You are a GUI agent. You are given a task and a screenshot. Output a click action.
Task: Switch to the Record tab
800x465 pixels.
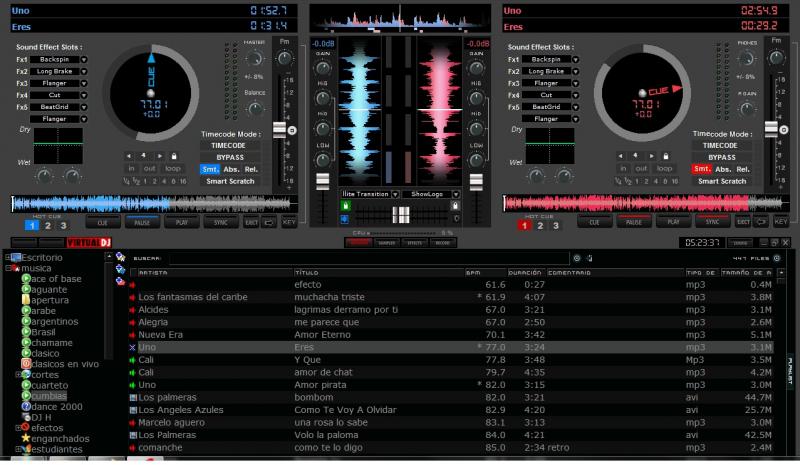tap(442, 243)
